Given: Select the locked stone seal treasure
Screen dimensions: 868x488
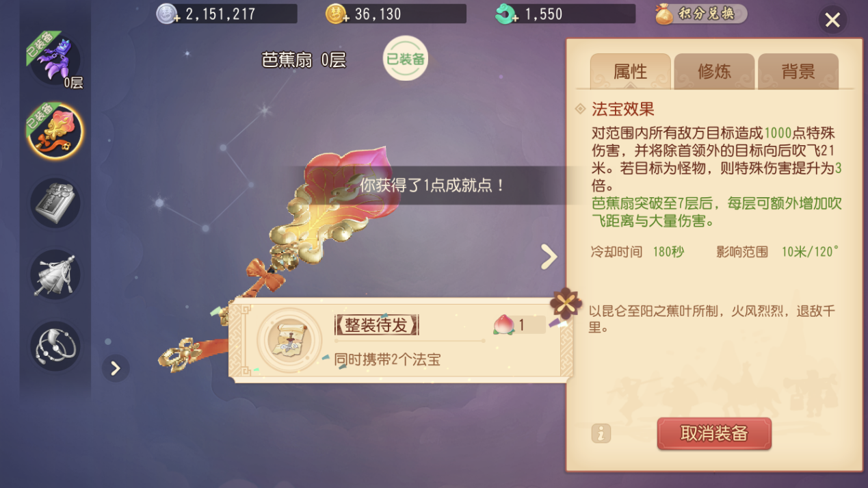Looking at the screenshot, I should tap(55, 203).
